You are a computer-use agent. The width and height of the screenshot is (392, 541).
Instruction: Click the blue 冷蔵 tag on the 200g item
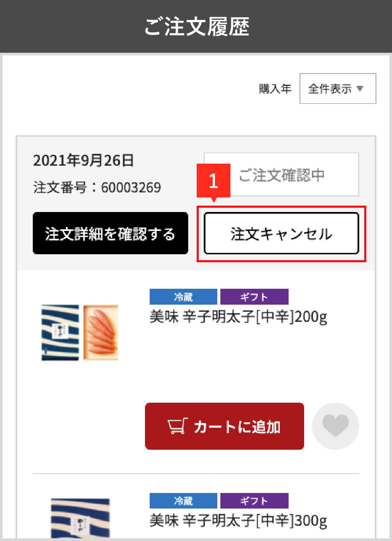[183, 297]
